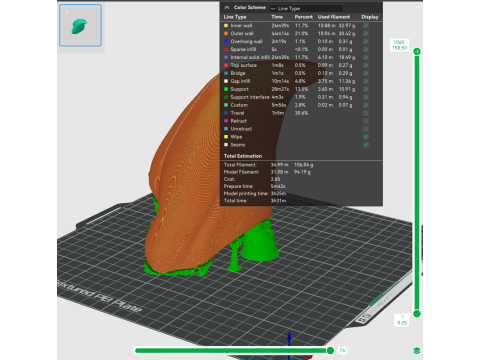Click the Overhang wall blue swatch
The width and height of the screenshot is (480, 360).
(226, 41)
